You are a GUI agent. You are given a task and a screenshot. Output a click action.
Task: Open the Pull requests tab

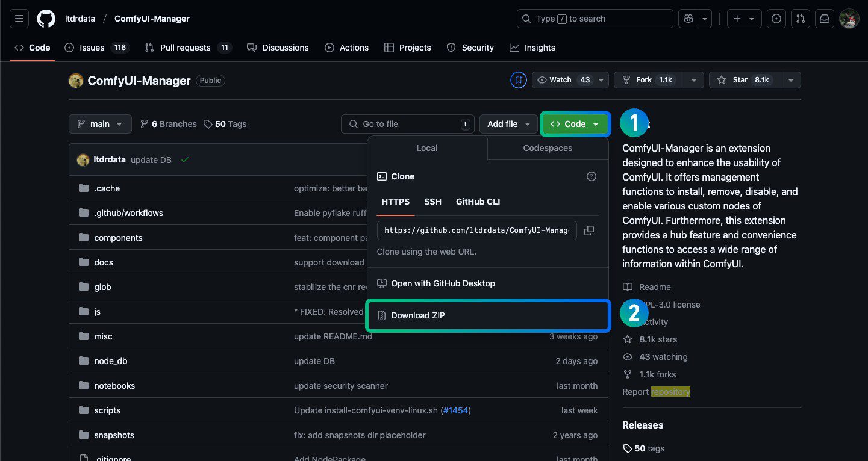(188, 48)
